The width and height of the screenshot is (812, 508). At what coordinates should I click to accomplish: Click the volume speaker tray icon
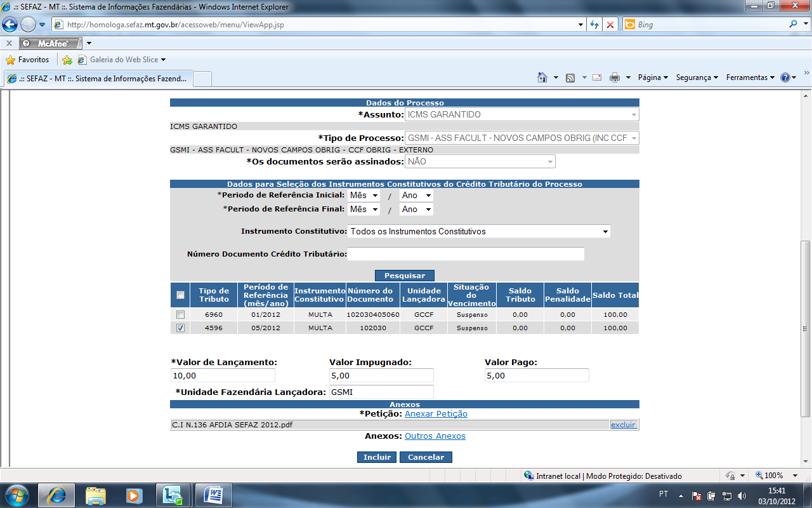coord(742,495)
